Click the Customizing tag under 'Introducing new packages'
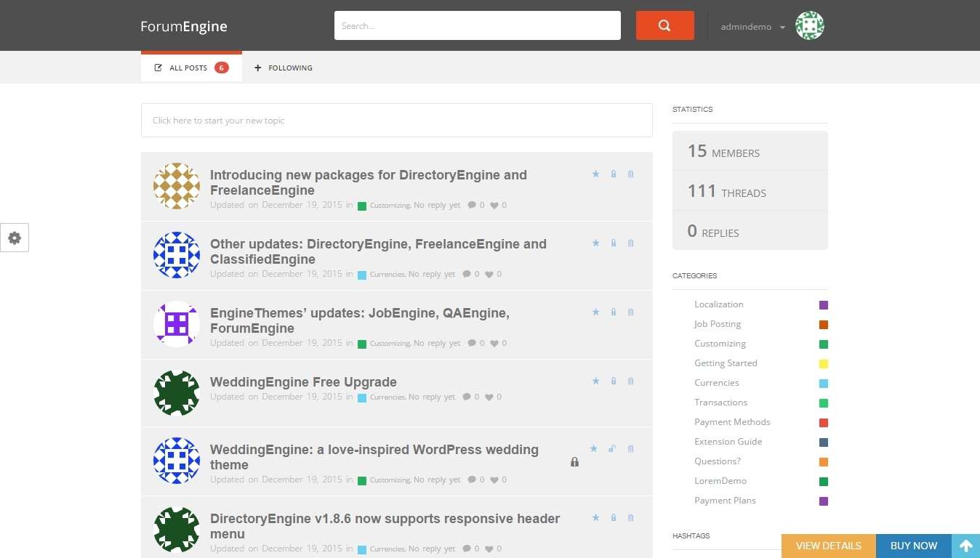This screenshot has height=558, width=980. [x=390, y=206]
